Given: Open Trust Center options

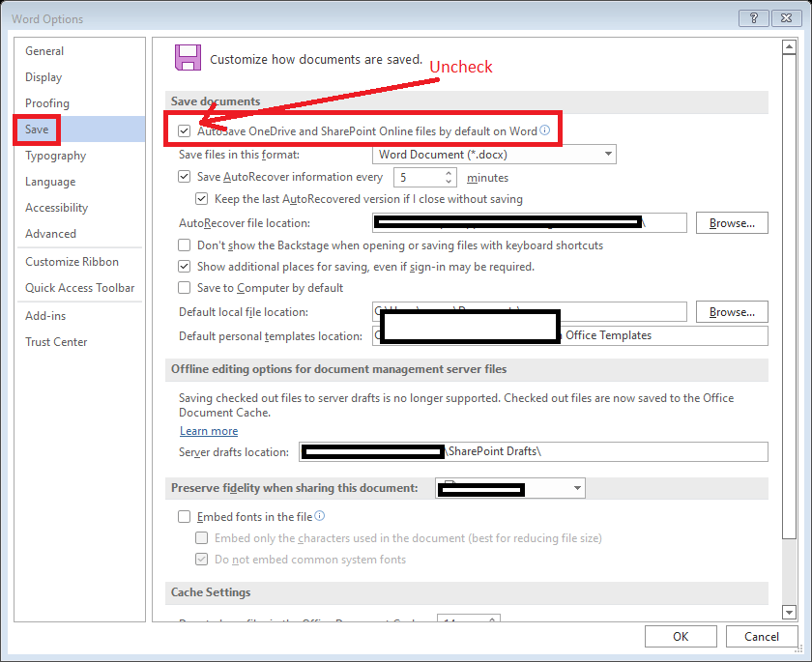Looking at the screenshot, I should point(56,341).
